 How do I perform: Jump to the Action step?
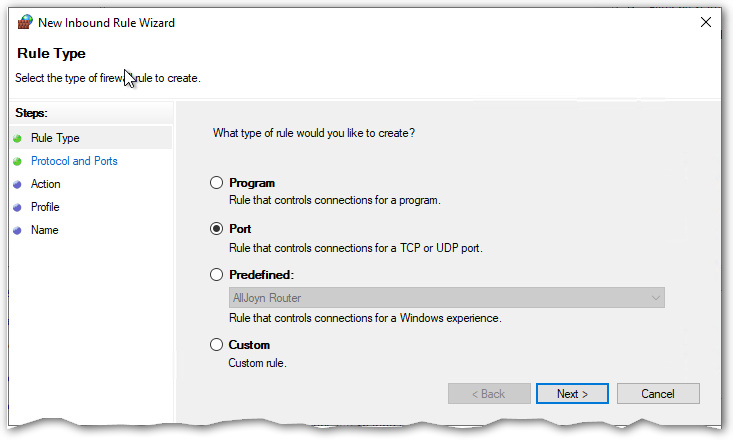click(46, 184)
